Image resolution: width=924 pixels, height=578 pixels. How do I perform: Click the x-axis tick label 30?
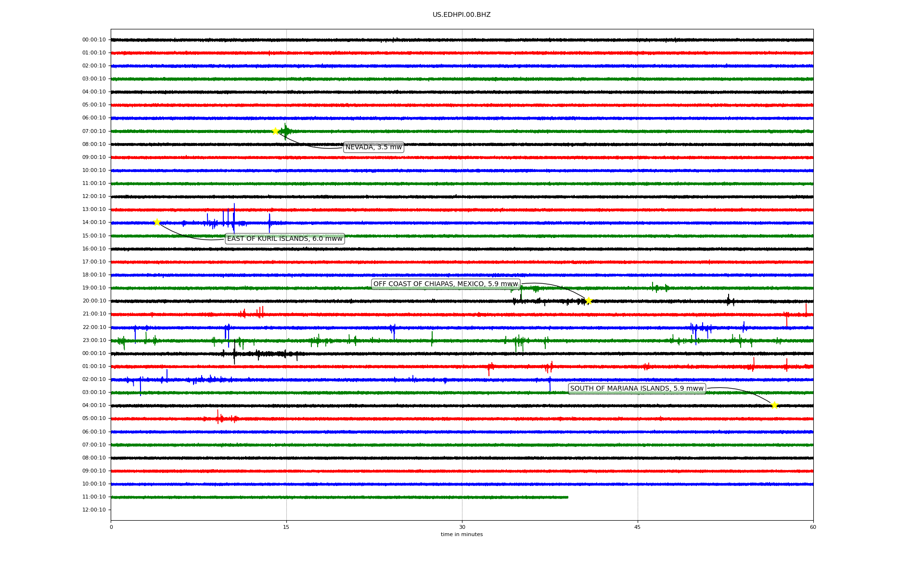(x=462, y=527)
